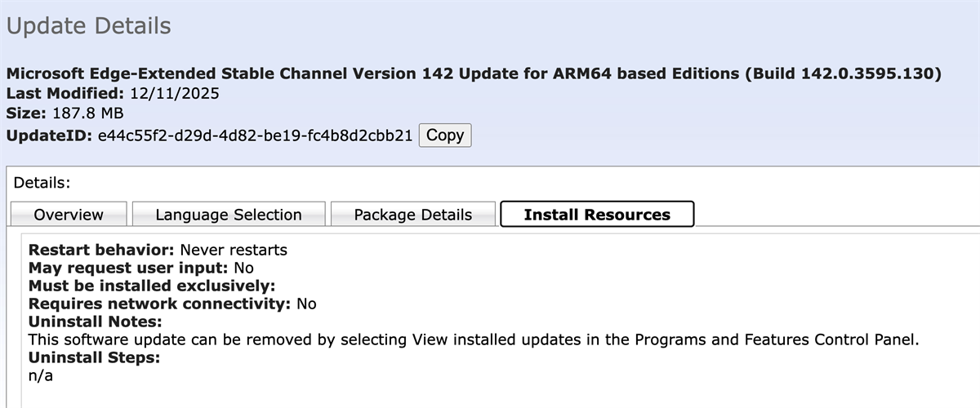This screenshot has width=980, height=408.
Task: Click the Requires network connectivity label
Action: click(x=160, y=304)
